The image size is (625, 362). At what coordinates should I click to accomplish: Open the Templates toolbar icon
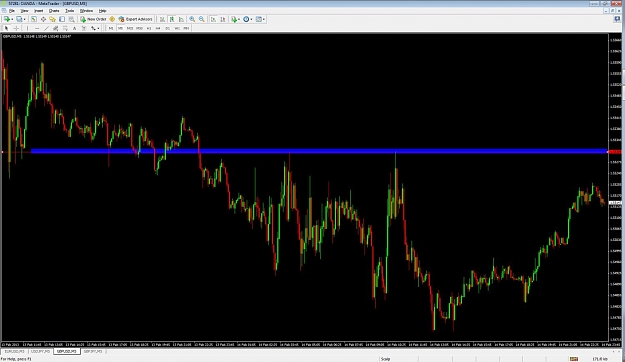coord(259,19)
